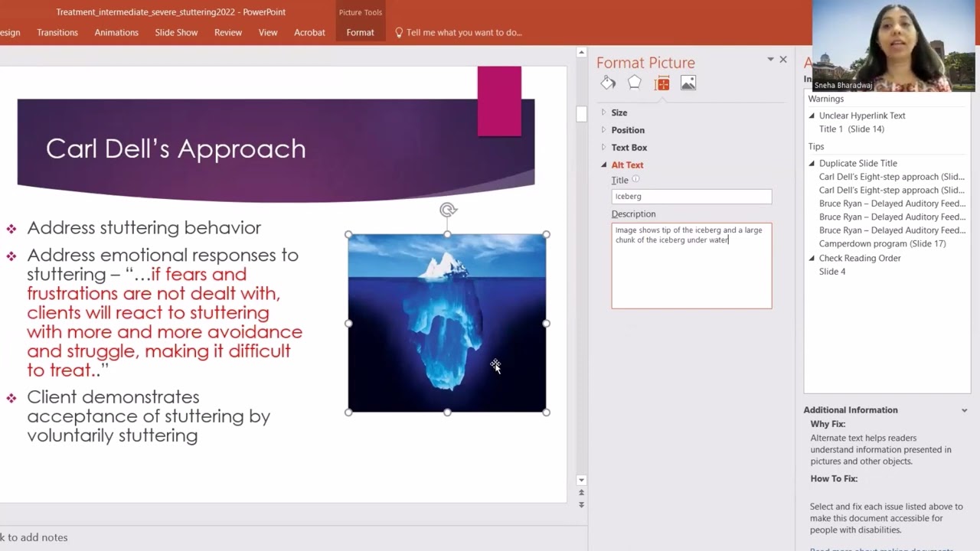The image size is (980, 551).
Task: Select the first Carl Dell's Eight-step approach item
Action: [x=891, y=177]
